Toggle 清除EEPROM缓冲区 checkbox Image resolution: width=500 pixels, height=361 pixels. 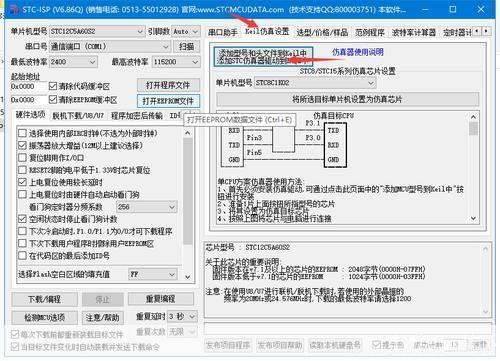tap(53, 100)
